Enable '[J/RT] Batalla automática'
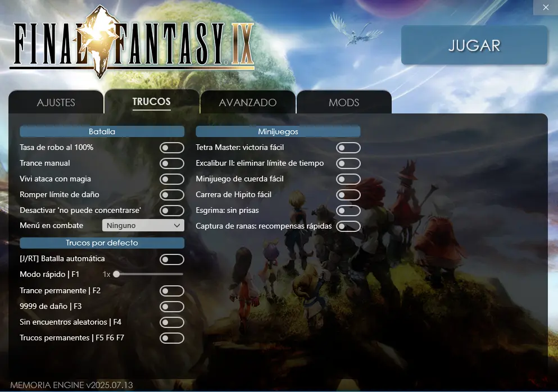 pyautogui.click(x=172, y=259)
